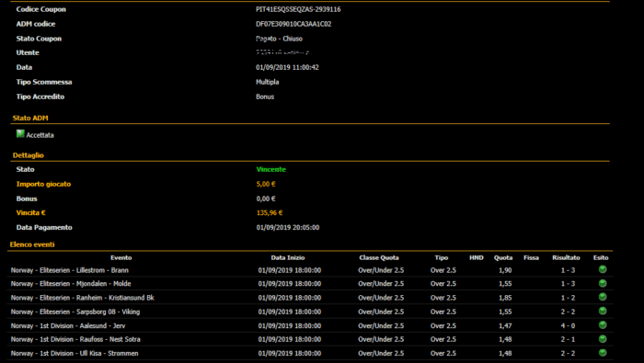The height and width of the screenshot is (363, 644).
Task: Click the 'Esito' column header
Action: [601, 257]
